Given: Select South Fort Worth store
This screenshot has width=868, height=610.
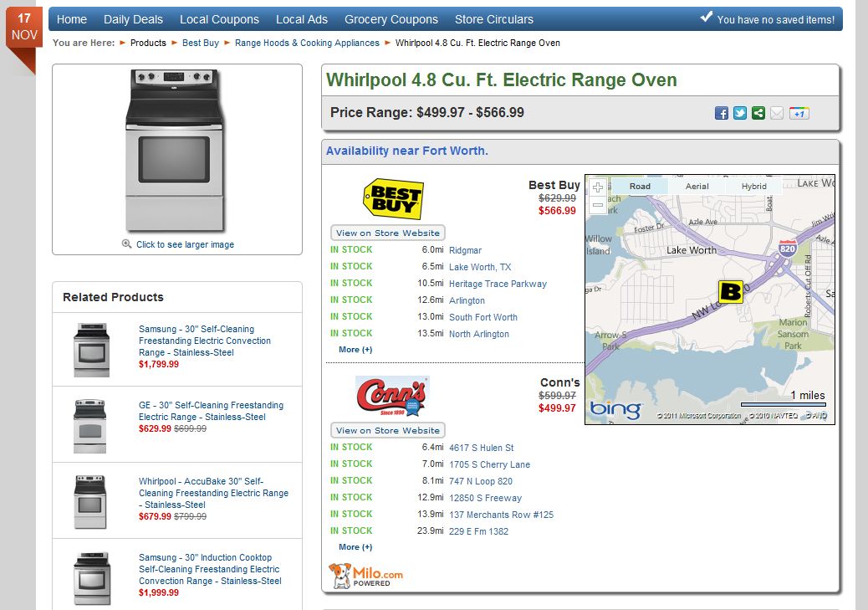Looking at the screenshot, I should click(483, 317).
